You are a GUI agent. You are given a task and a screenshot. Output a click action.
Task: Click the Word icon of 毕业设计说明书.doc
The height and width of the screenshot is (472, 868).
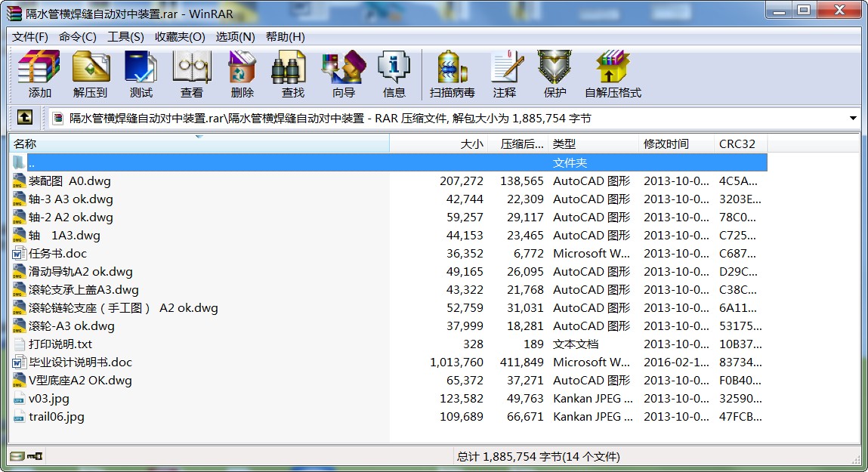20,362
